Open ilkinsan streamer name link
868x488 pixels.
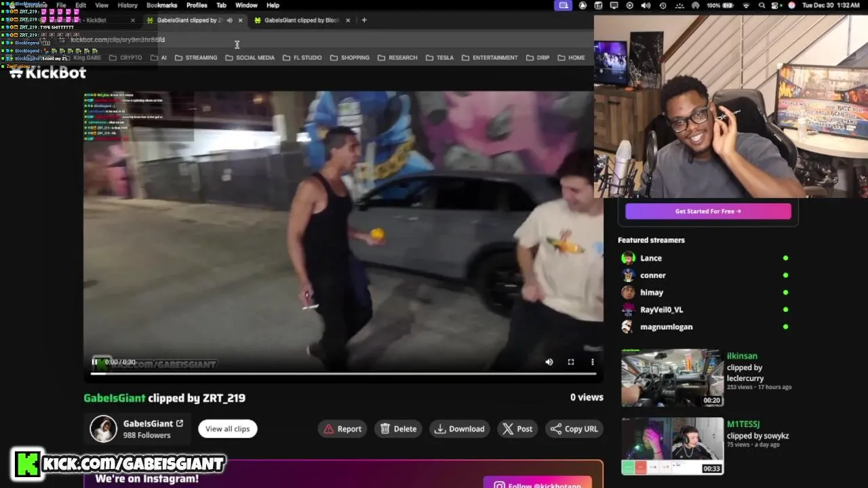[x=742, y=356]
